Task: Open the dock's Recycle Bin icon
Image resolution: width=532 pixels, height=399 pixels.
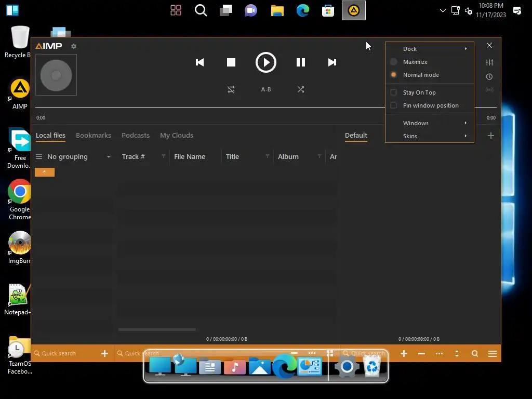Action: click(372, 367)
